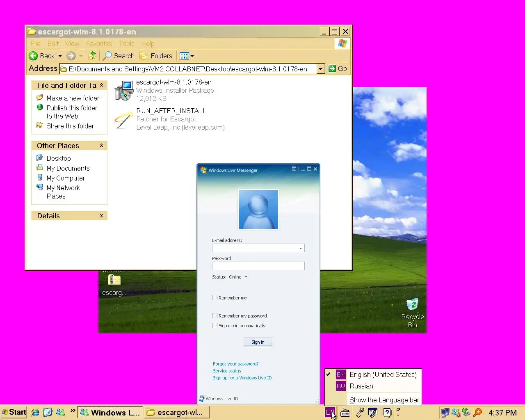
Task: Click the network connection tray icon
Action: [445, 413]
